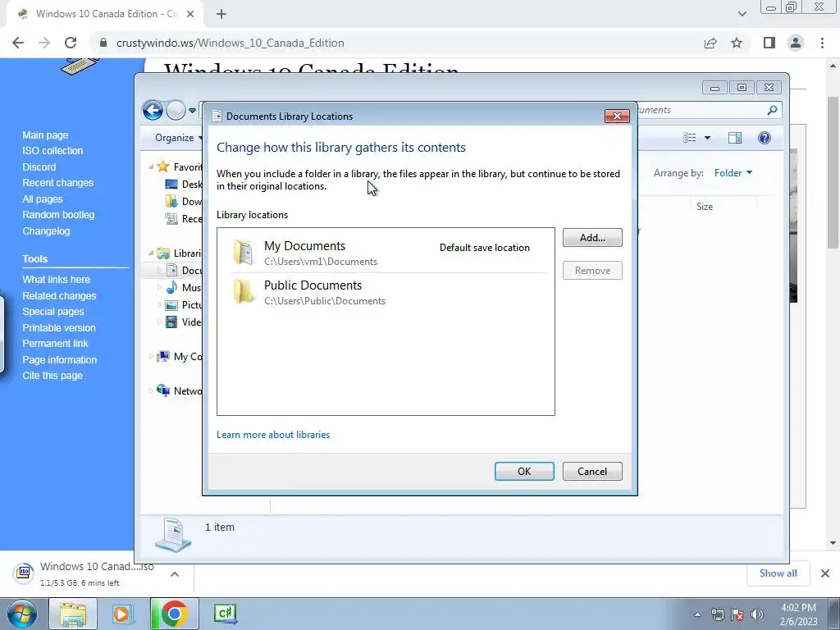Click the My Documents folder icon
The height and width of the screenshot is (630, 840).
point(244,253)
